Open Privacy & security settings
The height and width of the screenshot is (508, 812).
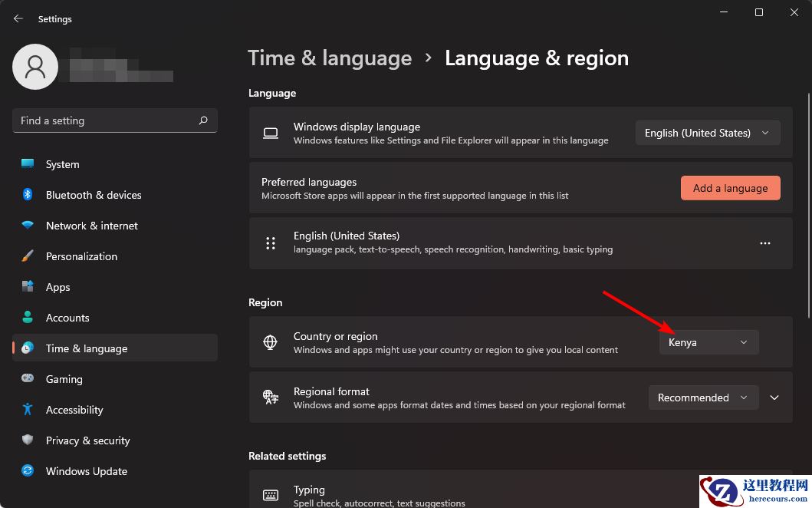pyautogui.click(x=87, y=440)
